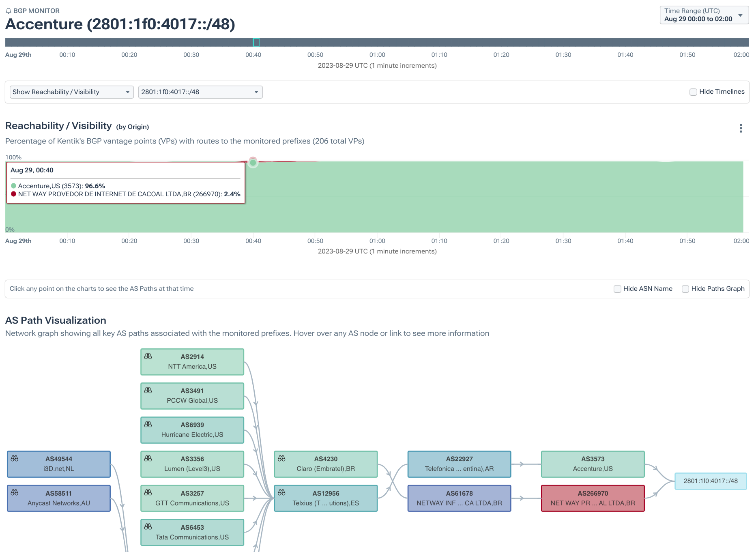756x552 pixels.
Task: Click the chart data point at 00:40
Action: [253, 163]
